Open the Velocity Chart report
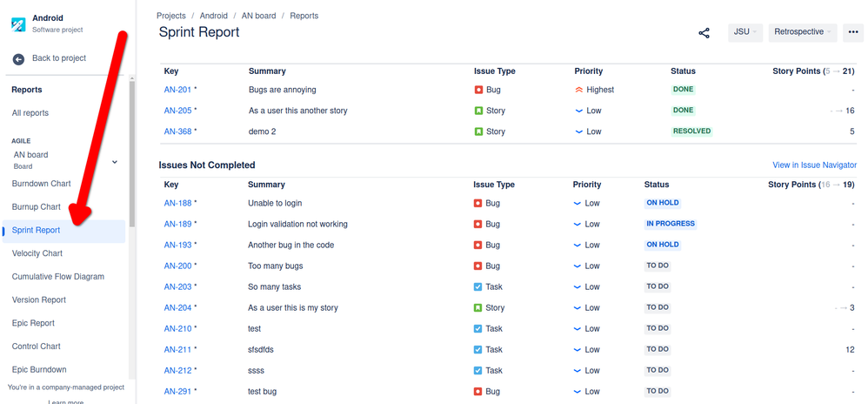Viewport: 868px width, 404px height. (37, 254)
